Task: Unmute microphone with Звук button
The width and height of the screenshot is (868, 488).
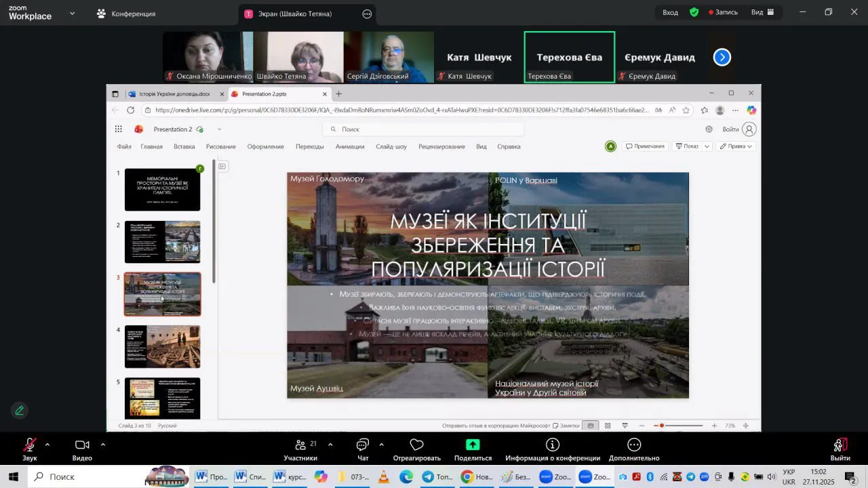Action: click(x=30, y=446)
